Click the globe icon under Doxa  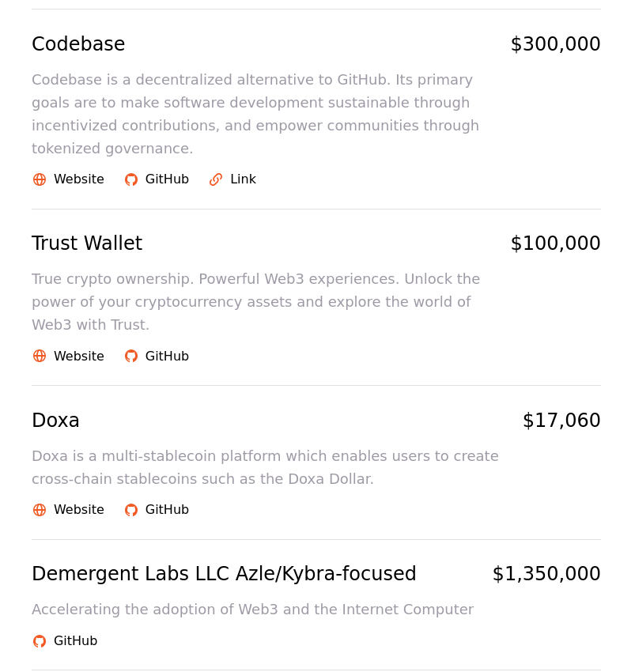click(40, 510)
